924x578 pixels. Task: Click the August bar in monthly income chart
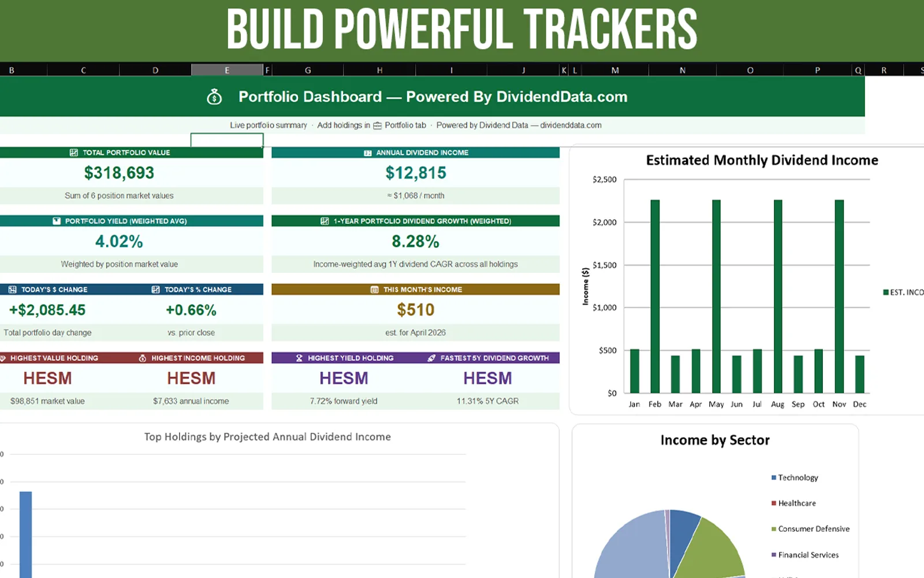[778, 297]
